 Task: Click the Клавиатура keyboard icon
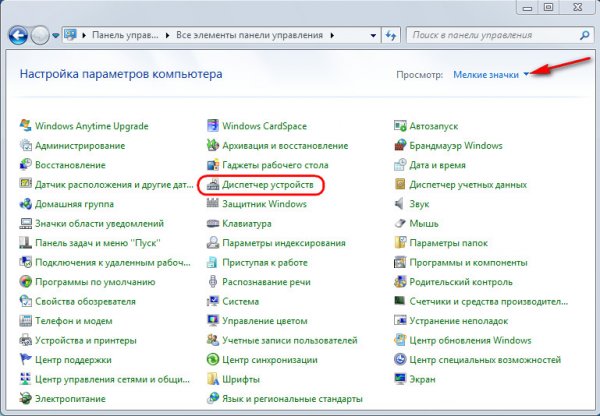tap(213, 223)
